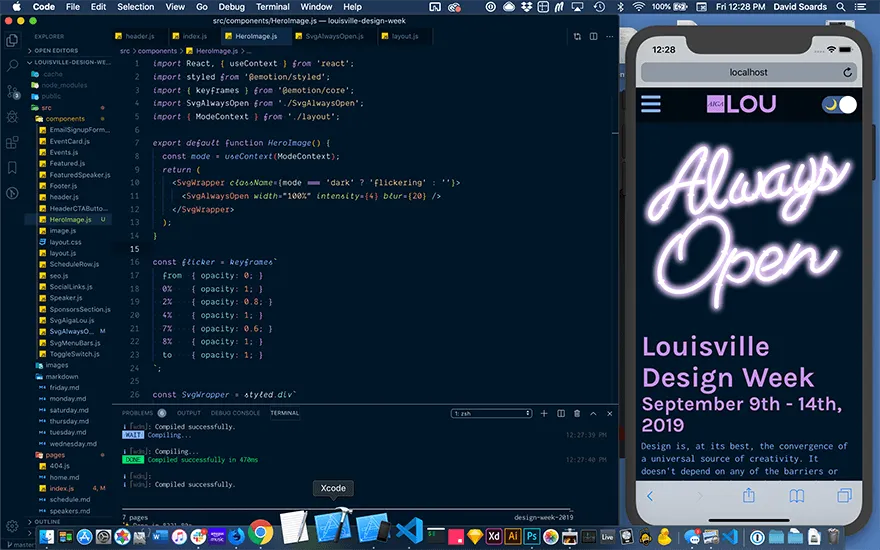Open the Debug menu in menu bar
This screenshot has width=880, height=550.
pos(231,7)
